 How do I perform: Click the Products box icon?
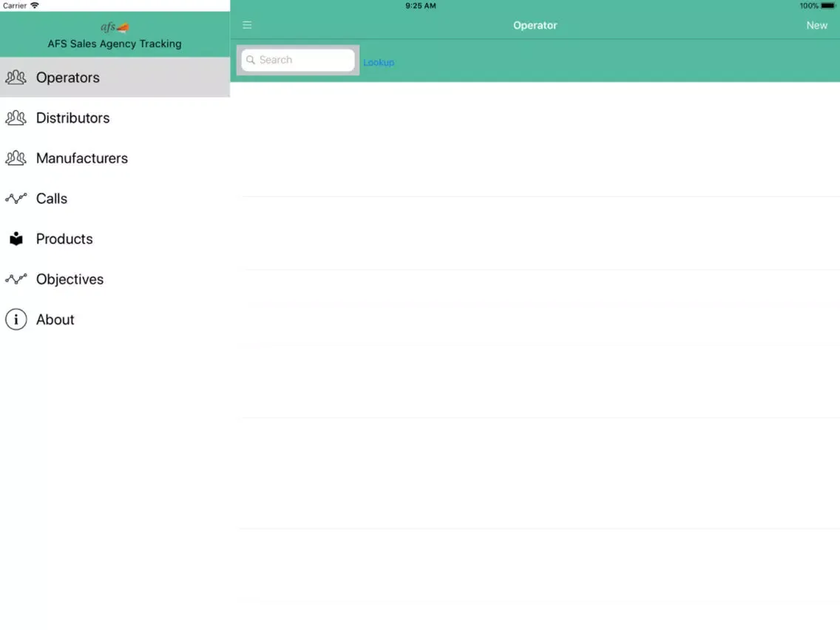pyautogui.click(x=16, y=239)
